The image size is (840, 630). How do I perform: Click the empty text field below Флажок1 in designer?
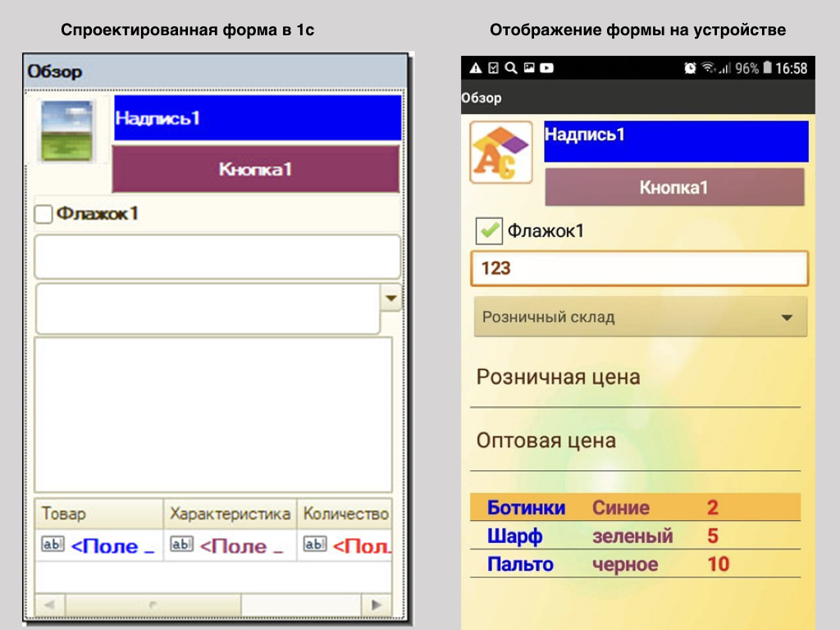point(217,257)
